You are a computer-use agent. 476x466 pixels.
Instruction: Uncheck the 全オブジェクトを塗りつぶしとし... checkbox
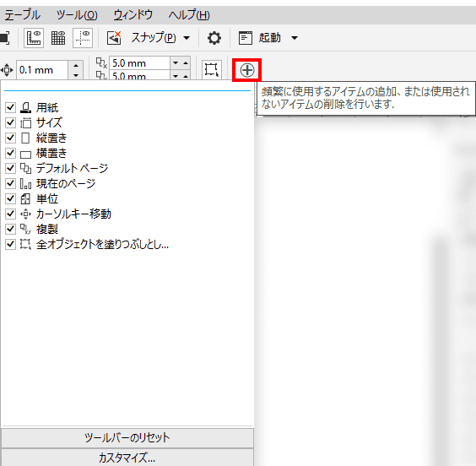click(10, 244)
